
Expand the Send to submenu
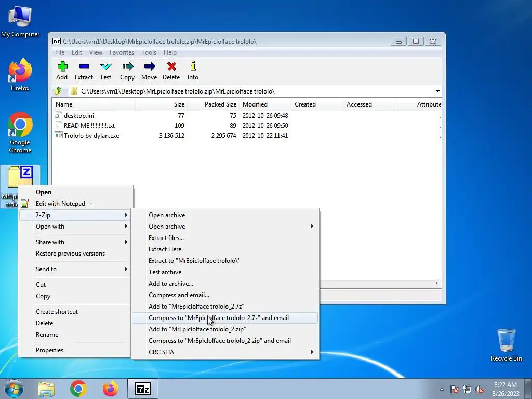[126, 269]
